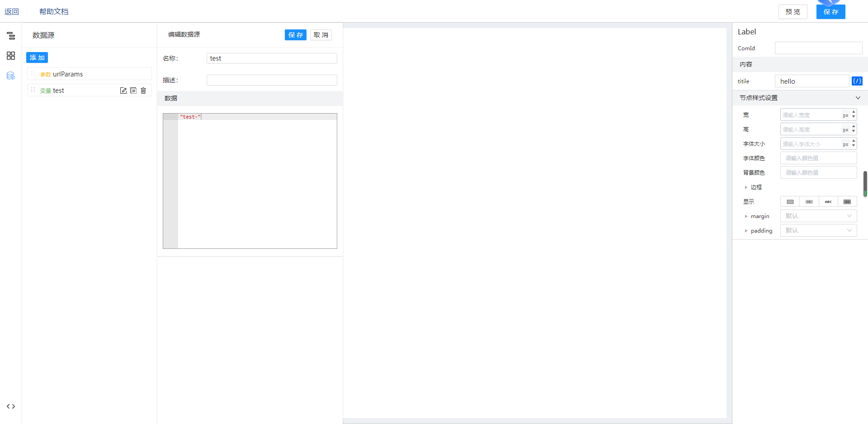Open the padding 默认 dropdown

pos(818,230)
